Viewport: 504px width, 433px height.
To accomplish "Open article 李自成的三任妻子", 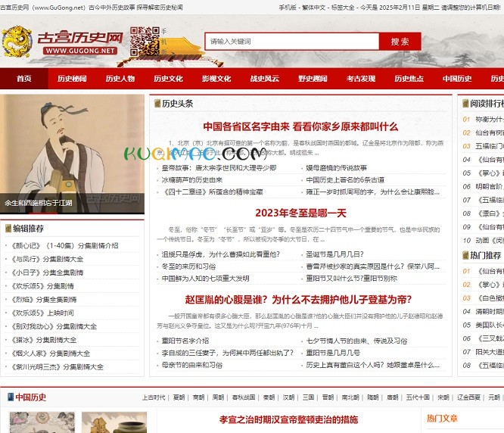I will pos(228,353).
